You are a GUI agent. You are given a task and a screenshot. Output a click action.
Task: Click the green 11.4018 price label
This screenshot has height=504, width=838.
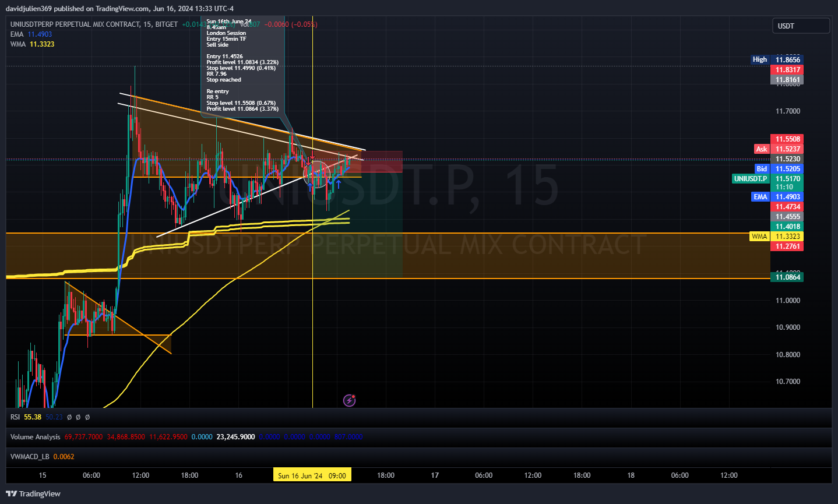click(x=787, y=226)
